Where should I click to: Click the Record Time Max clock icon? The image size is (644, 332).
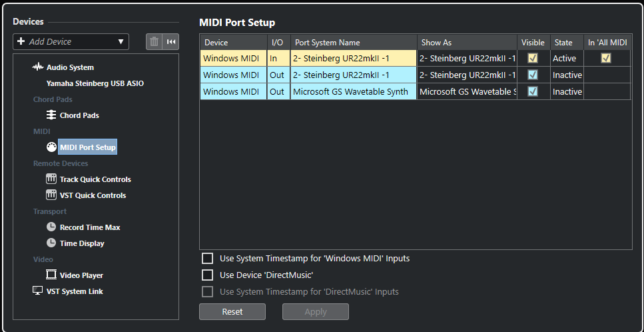click(51, 227)
